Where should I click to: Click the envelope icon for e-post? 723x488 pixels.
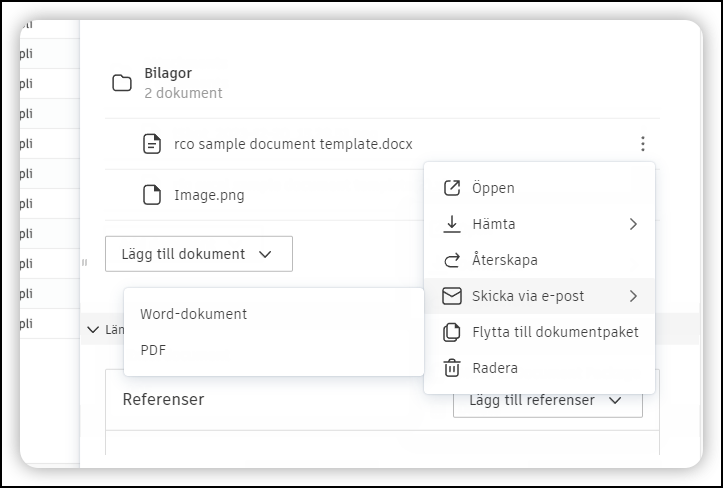coord(452,296)
